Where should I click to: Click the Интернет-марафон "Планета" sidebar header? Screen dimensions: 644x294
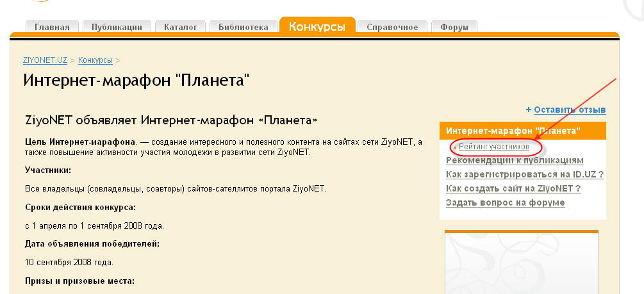522,131
